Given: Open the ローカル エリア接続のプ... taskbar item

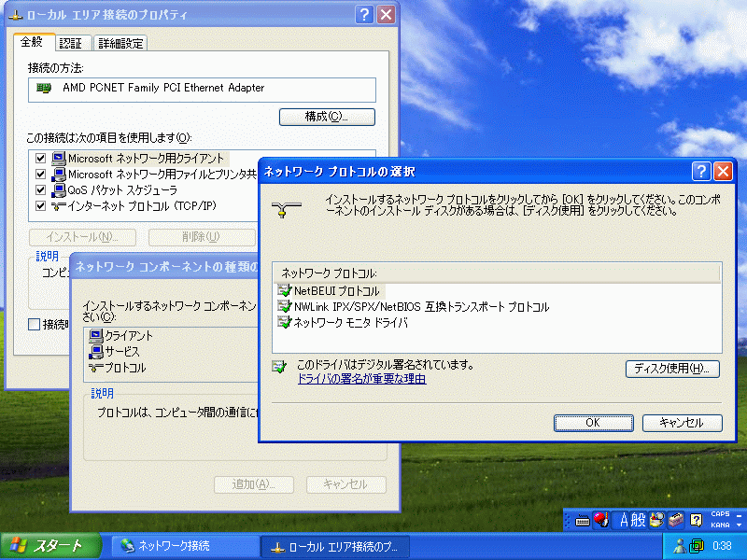Looking at the screenshot, I should [334, 547].
